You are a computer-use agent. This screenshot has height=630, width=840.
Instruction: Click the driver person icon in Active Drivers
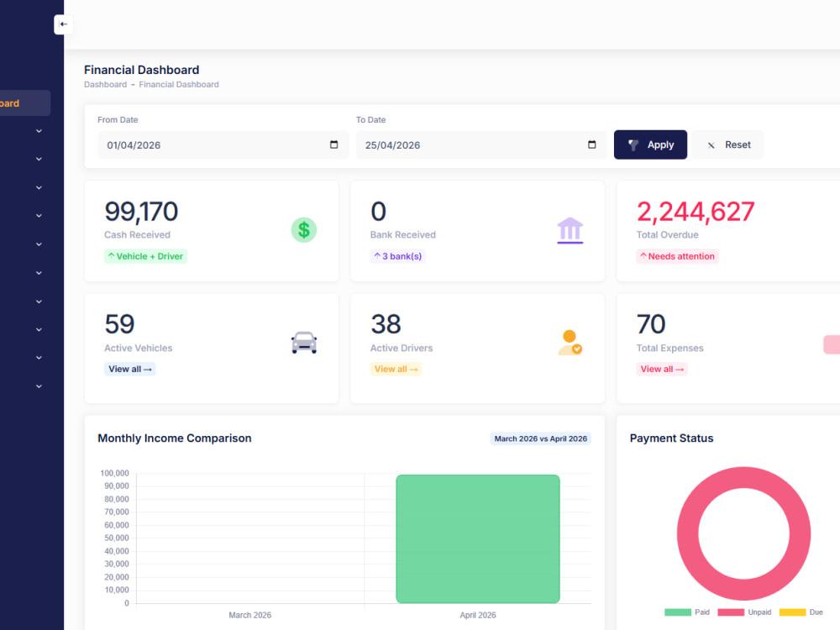570,343
